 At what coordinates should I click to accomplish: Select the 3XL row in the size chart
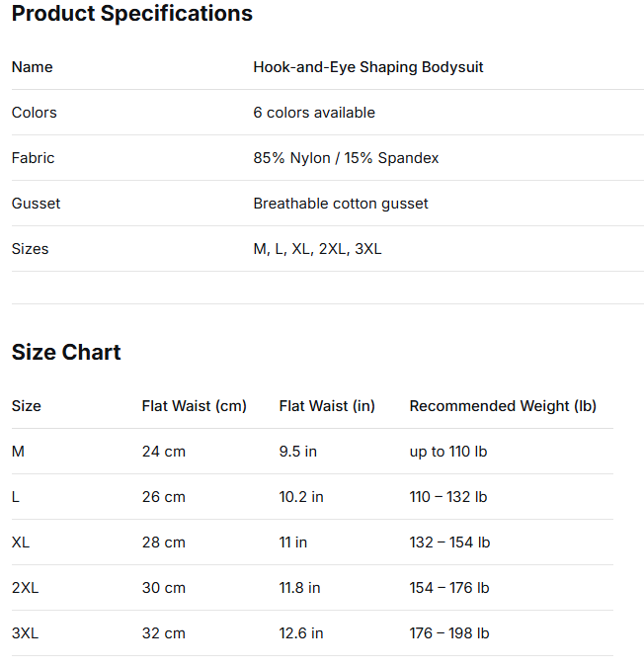(25, 633)
